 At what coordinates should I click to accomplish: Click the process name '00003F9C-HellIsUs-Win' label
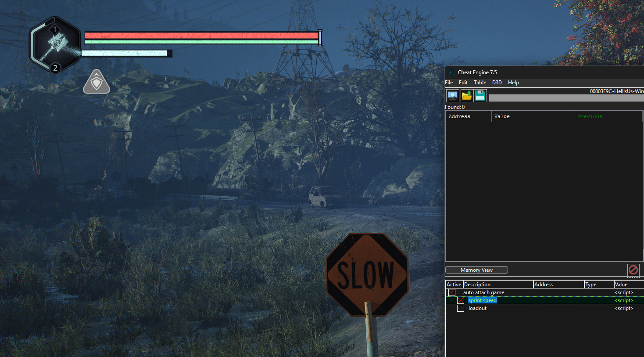pyautogui.click(x=617, y=91)
